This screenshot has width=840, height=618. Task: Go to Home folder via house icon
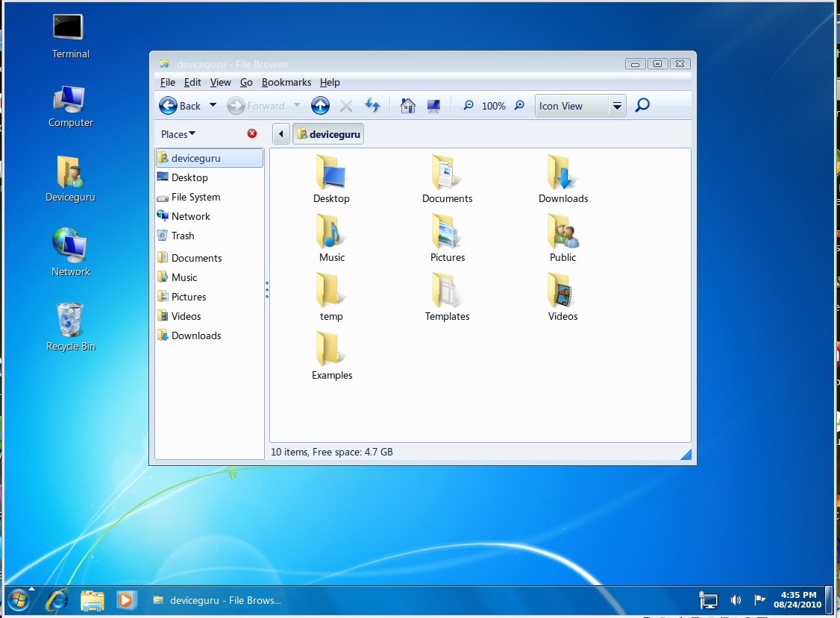point(407,106)
